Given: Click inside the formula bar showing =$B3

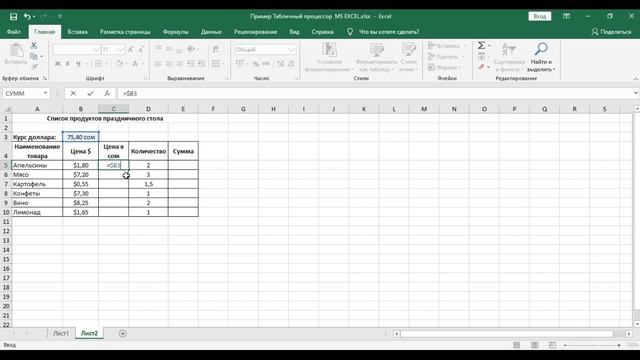Looking at the screenshot, I should click(x=375, y=93).
